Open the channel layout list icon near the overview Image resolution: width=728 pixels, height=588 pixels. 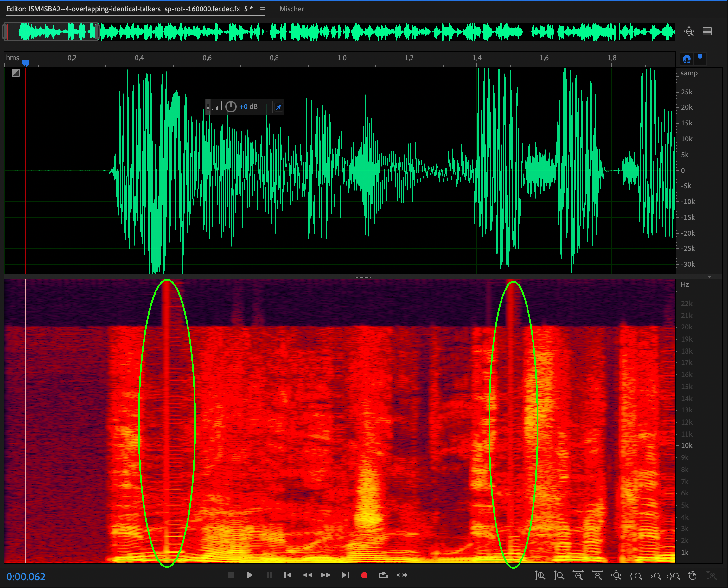(x=707, y=31)
